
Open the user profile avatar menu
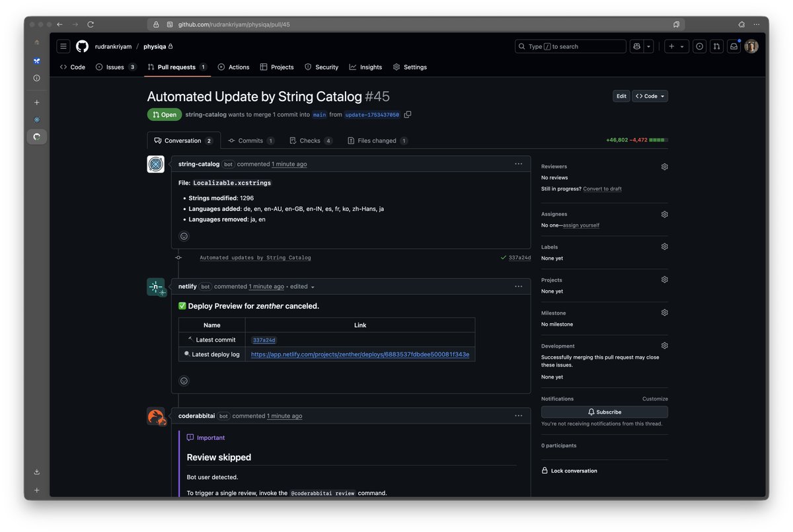tap(751, 46)
